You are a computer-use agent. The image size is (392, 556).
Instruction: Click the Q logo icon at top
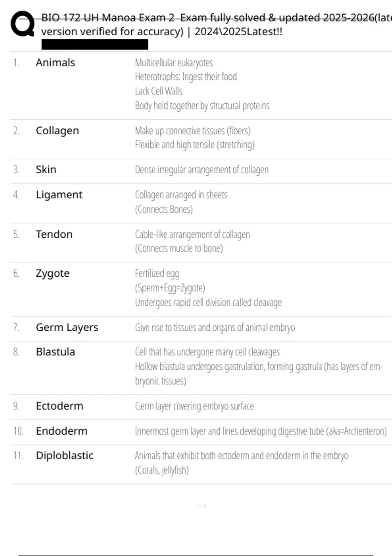coord(23,24)
